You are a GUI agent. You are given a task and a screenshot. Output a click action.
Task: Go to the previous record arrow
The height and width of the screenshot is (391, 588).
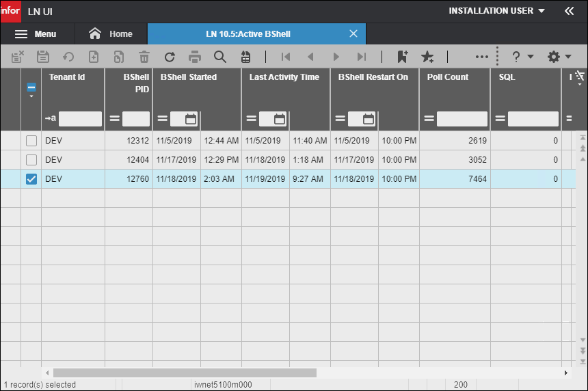pos(310,57)
